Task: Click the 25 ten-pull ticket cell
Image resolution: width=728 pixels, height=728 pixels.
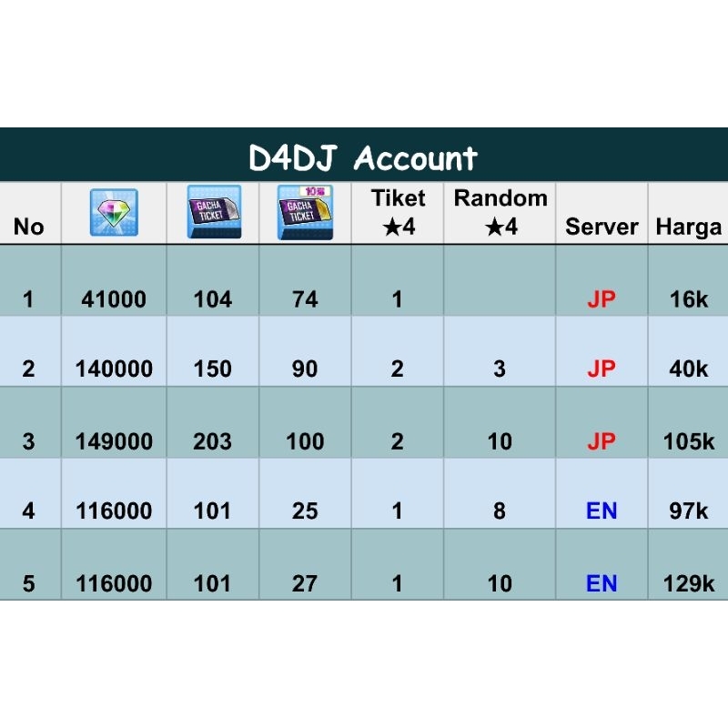Action: (x=305, y=511)
